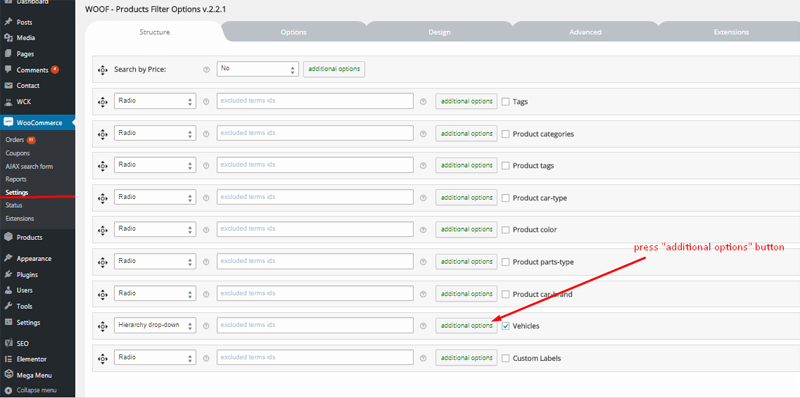Switch to the Options tab

point(293,32)
